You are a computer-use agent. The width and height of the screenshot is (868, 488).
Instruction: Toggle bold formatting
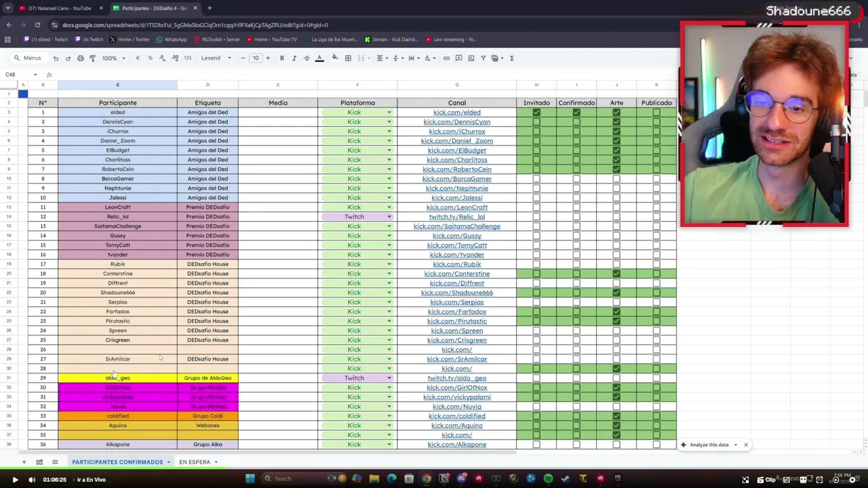282,58
